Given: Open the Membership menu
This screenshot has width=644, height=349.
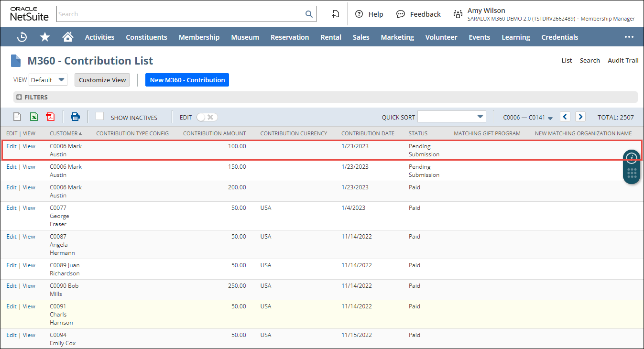Looking at the screenshot, I should pyautogui.click(x=199, y=37).
